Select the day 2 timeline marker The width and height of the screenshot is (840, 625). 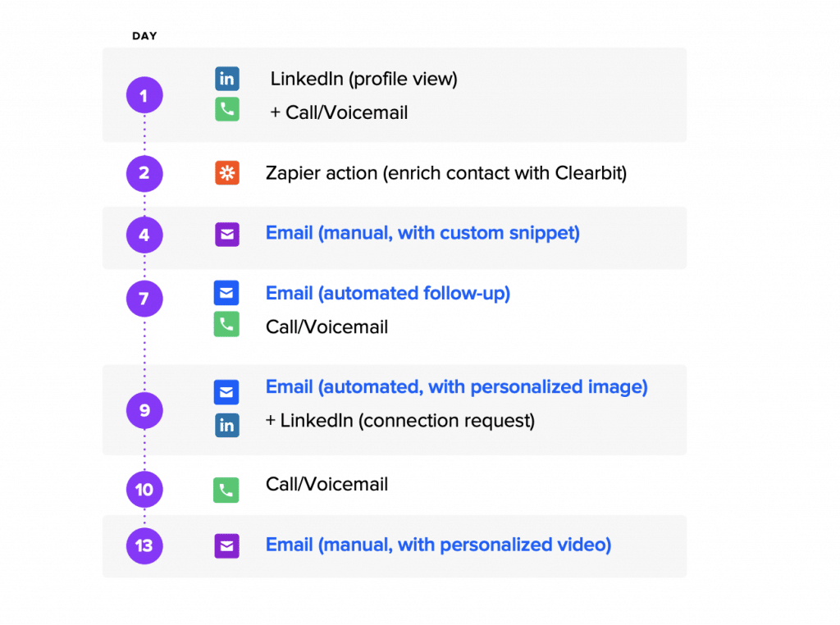pyautogui.click(x=144, y=173)
